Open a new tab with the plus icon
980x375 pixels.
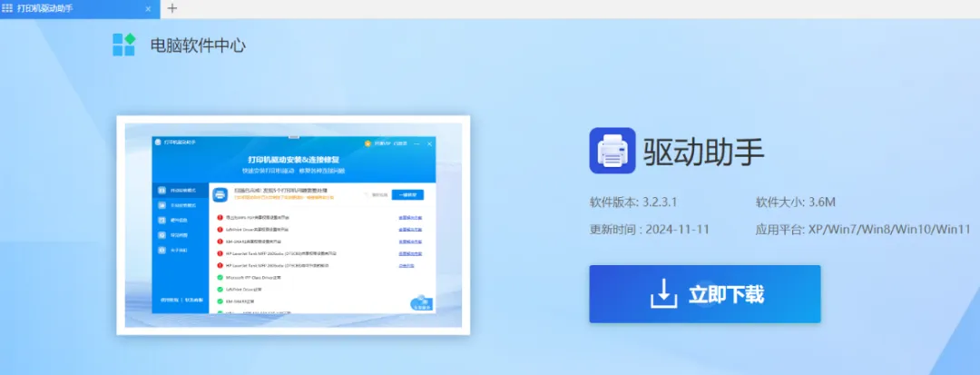pos(172,8)
